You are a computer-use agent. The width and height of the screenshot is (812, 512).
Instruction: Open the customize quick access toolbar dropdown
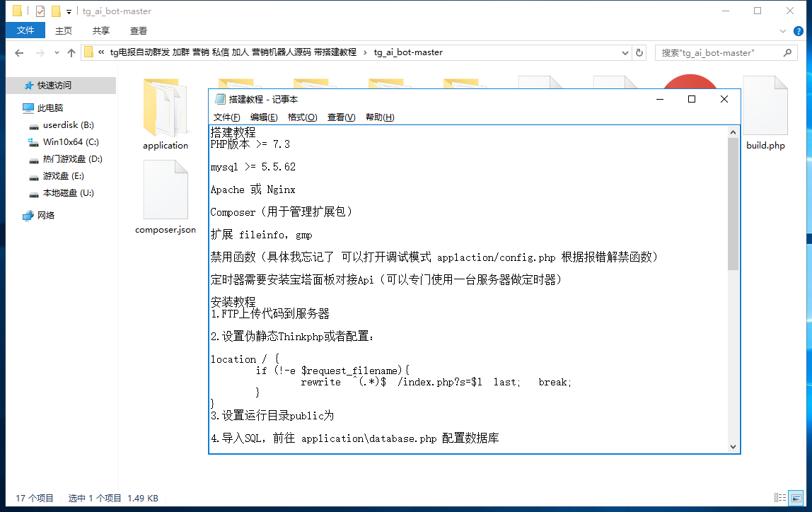(69, 11)
